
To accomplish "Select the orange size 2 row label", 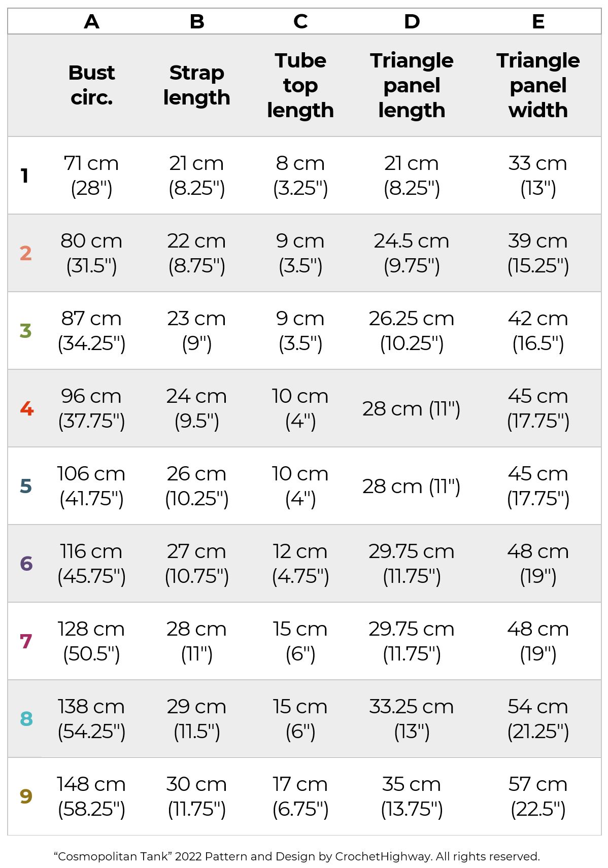I will point(25,253).
